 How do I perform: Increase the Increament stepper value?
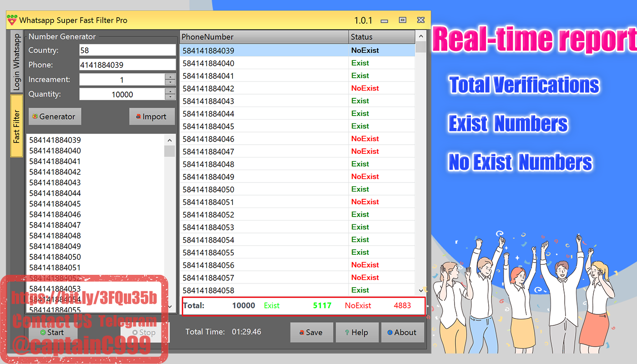tap(170, 77)
